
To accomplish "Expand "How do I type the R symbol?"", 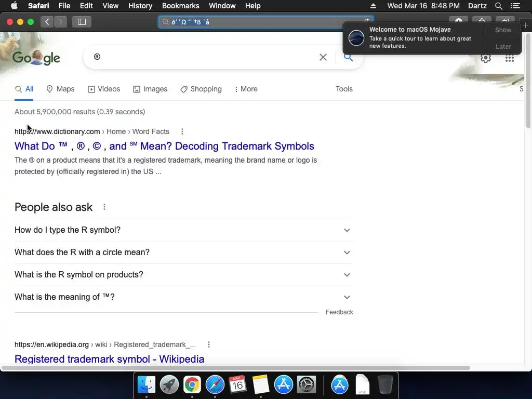I will click(184, 230).
